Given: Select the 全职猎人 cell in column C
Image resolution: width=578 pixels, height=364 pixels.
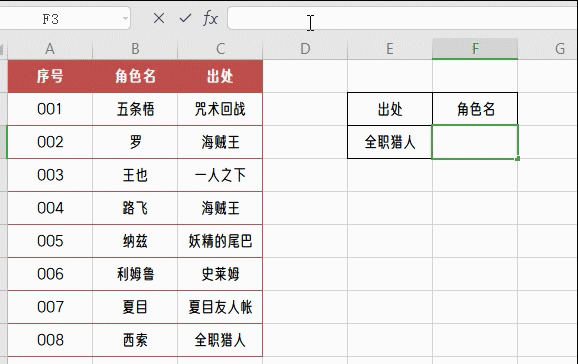Looking at the screenshot, I should click(x=220, y=340).
